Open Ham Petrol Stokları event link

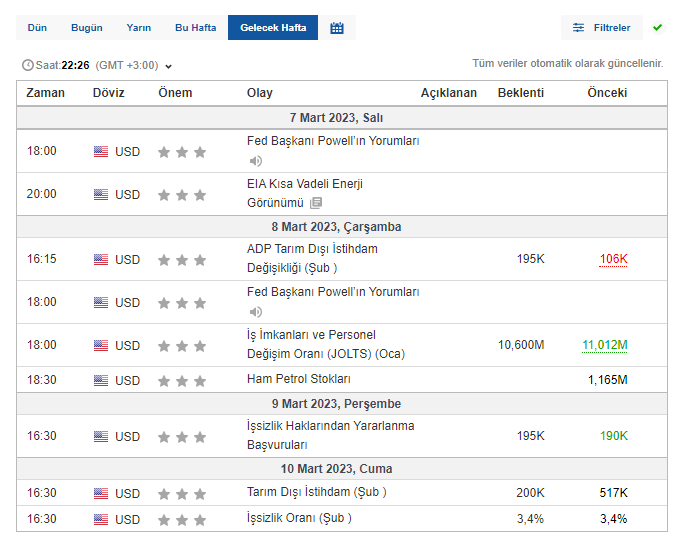(x=298, y=380)
